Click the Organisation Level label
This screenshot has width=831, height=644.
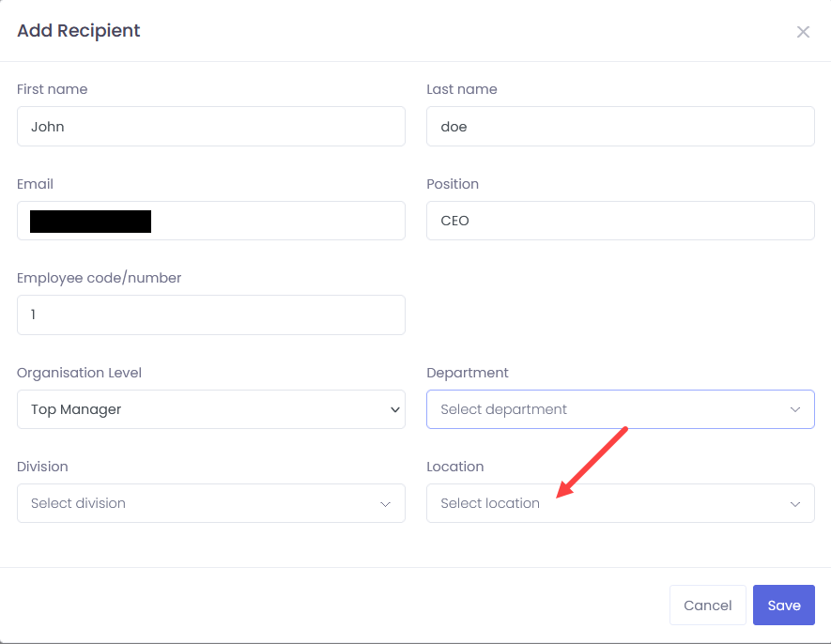(79, 373)
